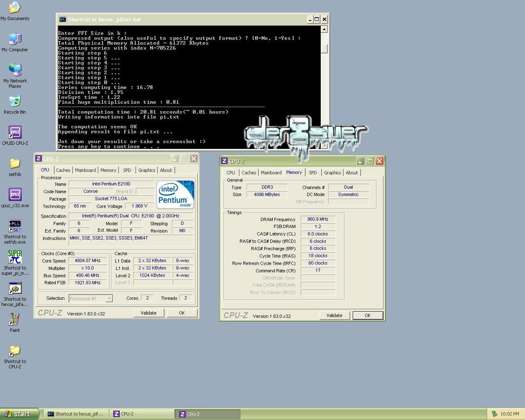Screen dimensions: 525x420
Task: Activate the first CPU-Z taskbar button
Action: (142, 414)
